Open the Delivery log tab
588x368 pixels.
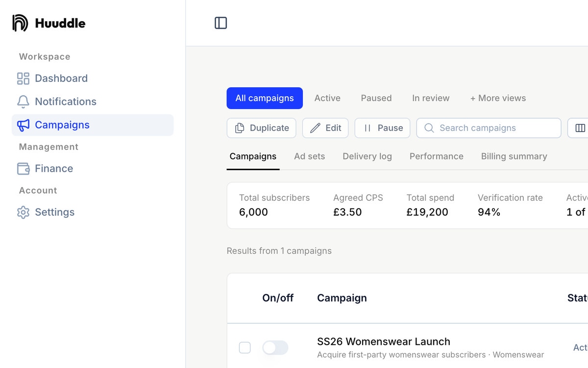pyautogui.click(x=367, y=157)
